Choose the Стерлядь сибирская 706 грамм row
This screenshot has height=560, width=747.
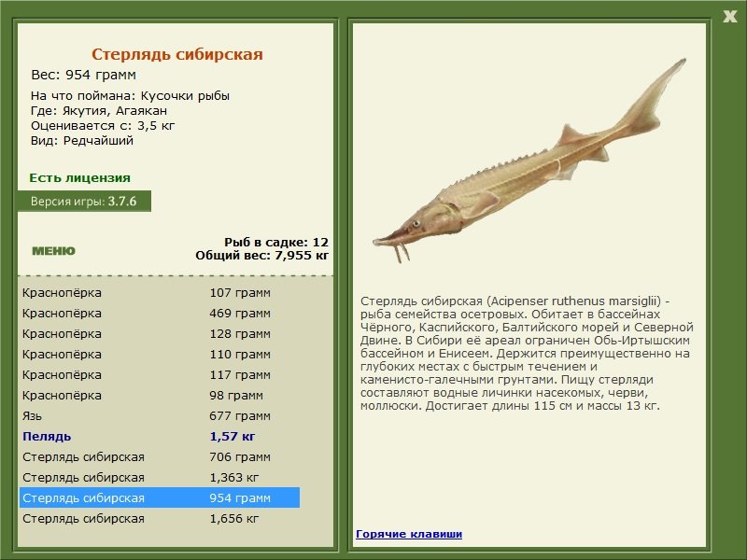(160, 456)
